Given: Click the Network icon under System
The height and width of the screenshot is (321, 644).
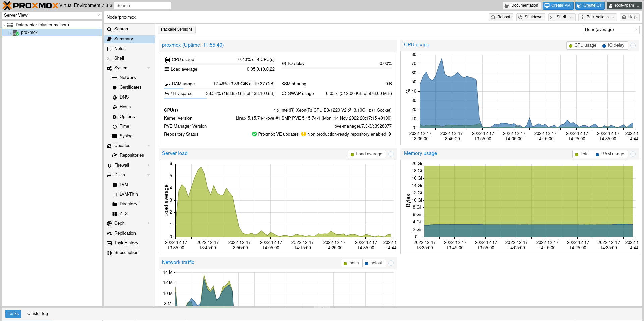Looking at the screenshot, I should point(115,78).
